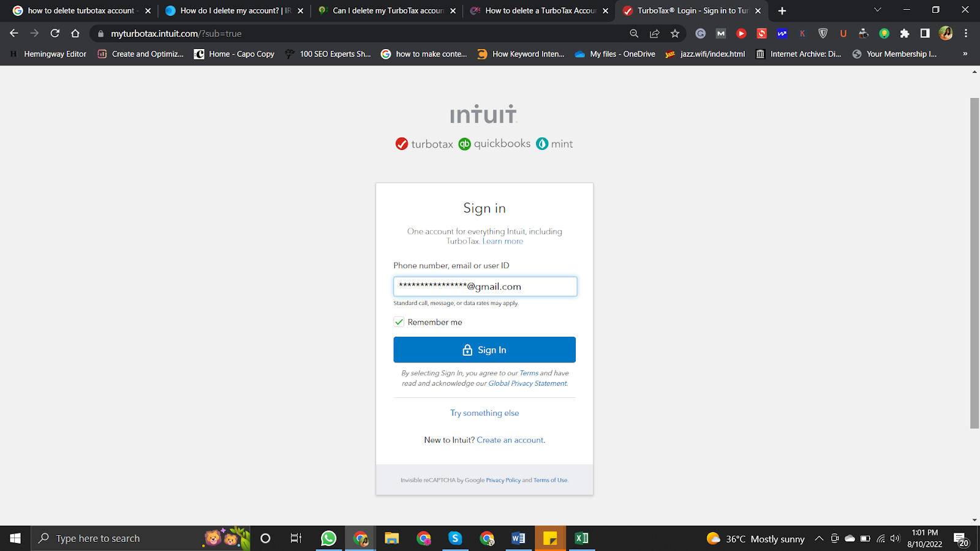Open the Terms link below Sign In
Viewport: 980px width, 551px height.
529,373
